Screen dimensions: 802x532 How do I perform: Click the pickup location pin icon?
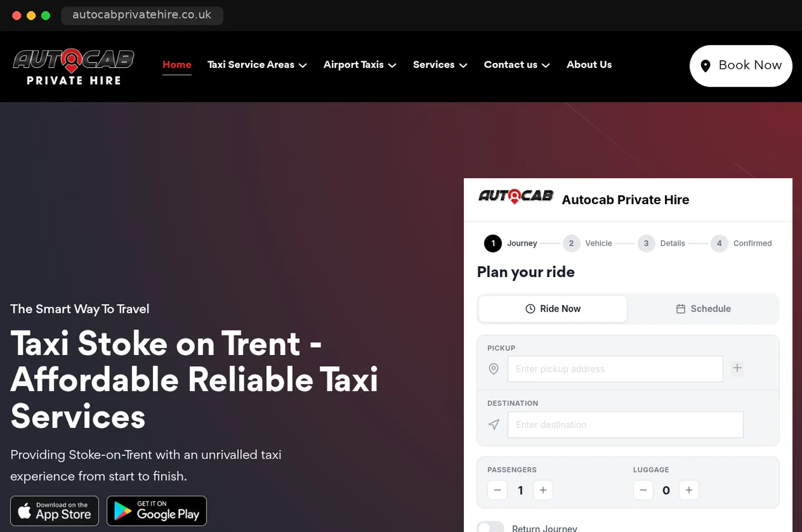click(x=493, y=369)
